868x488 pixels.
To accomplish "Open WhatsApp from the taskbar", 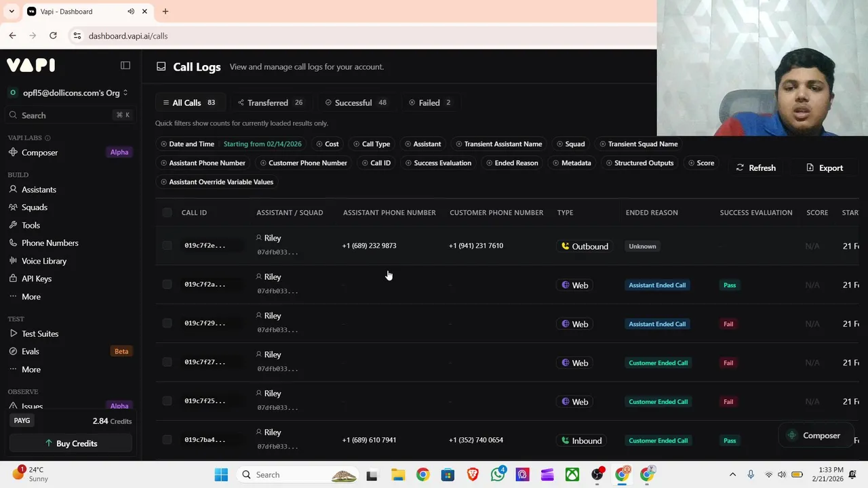I will pos(498,474).
